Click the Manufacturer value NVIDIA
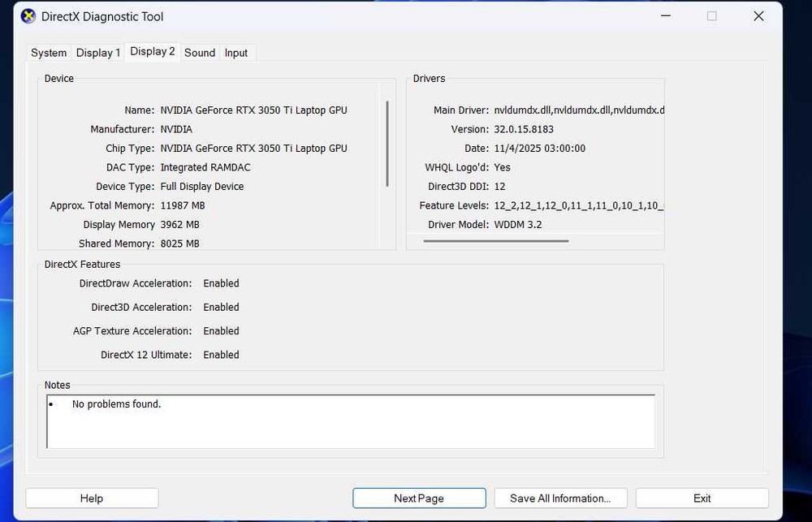Image resolution: width=812 pixels, height=522 pixels. click(176, 129)
